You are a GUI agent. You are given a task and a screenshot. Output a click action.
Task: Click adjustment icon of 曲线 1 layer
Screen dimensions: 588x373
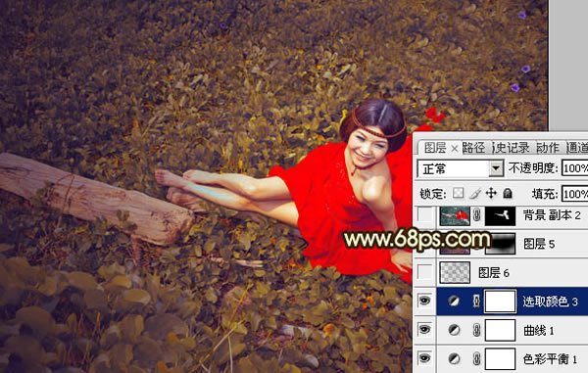[454, 330]
